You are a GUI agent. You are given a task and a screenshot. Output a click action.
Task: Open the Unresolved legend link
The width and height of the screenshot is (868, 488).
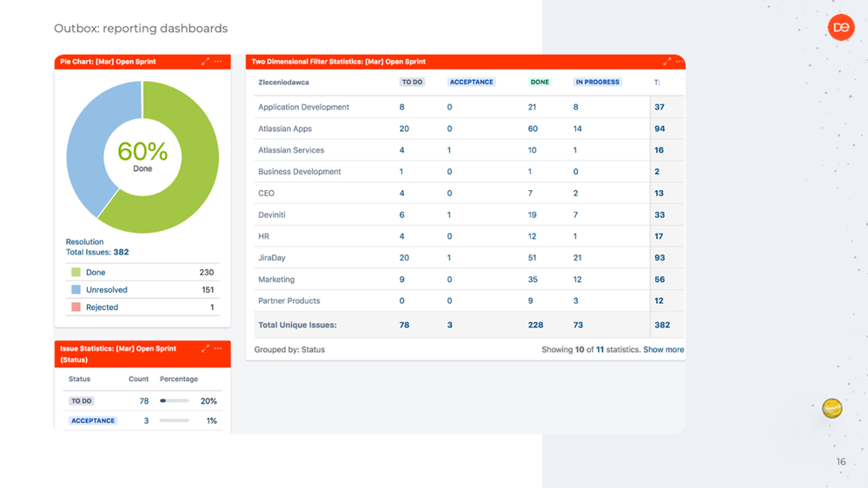106,290
